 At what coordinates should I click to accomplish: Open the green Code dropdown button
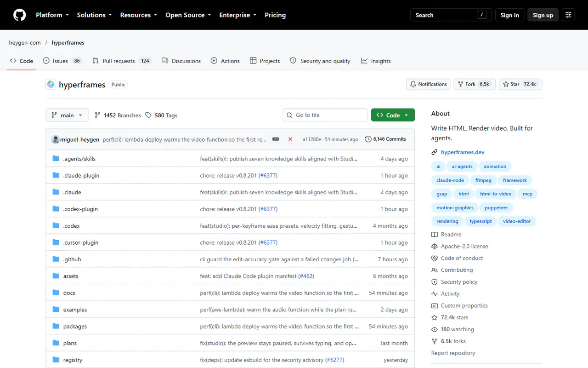coord(393,115)
